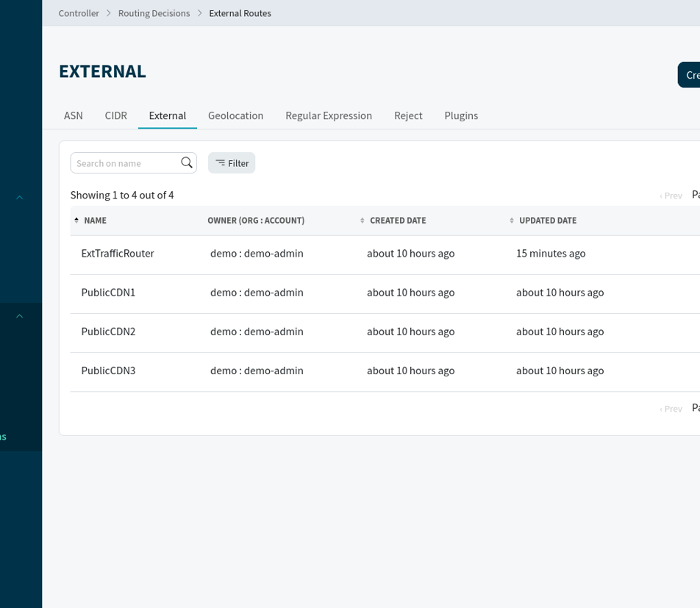This screenshot has height=608, width=700.
Task: Go to the Reject tab
Action: point(408,115)
